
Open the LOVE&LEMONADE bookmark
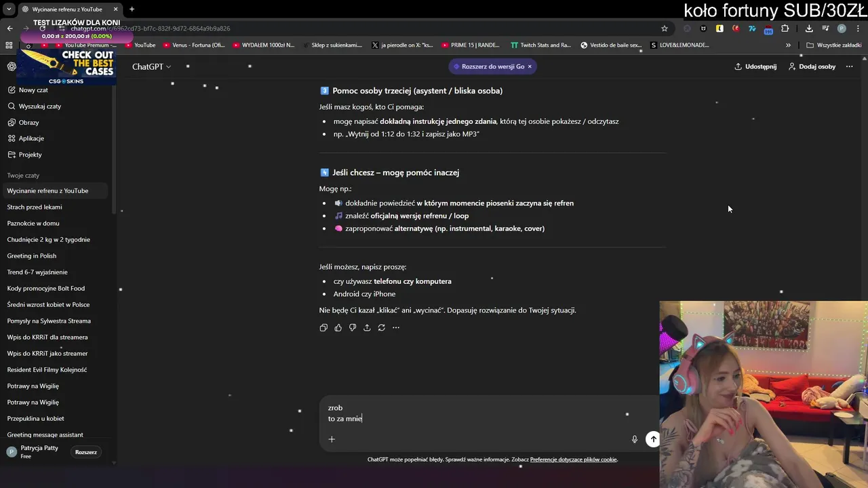tap(680, 45)
